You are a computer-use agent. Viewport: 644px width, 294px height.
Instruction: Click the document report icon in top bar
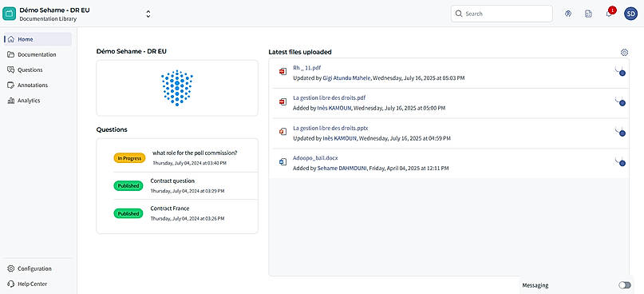[x=588, y=14]
